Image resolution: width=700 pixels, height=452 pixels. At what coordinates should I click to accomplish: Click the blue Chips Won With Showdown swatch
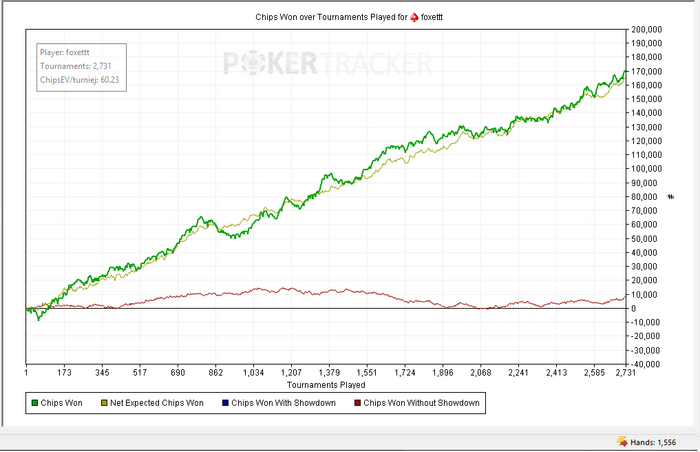pyautogui.click(x=225, y=403)
